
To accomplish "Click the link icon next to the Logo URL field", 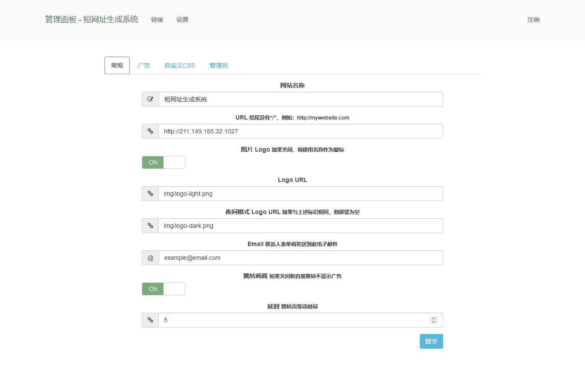I will [x=150, y=194].
